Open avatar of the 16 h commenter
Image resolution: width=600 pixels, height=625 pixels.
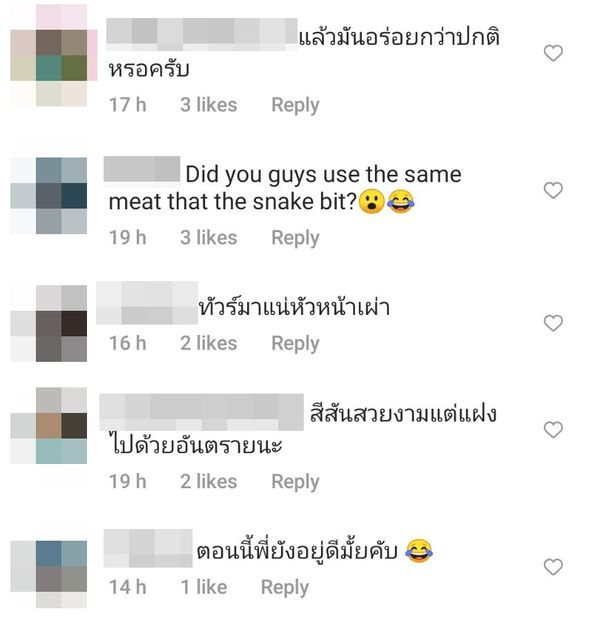pos(49,323)
